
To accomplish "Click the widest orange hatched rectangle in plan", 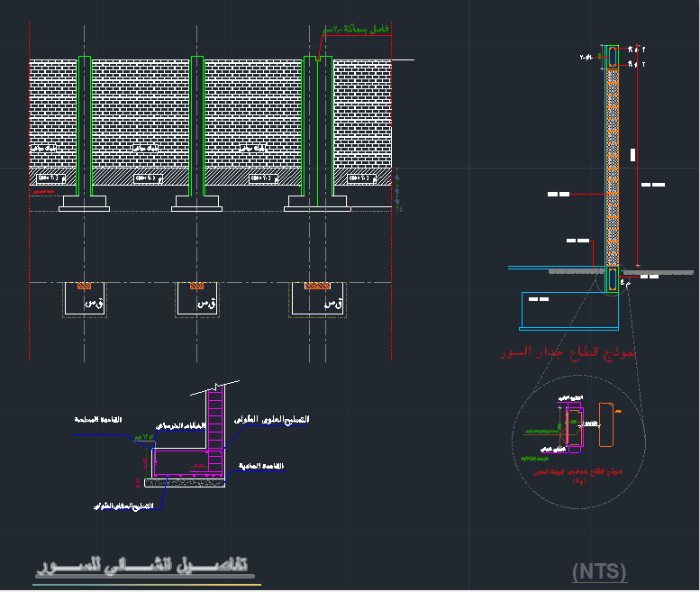I will 317,286.
